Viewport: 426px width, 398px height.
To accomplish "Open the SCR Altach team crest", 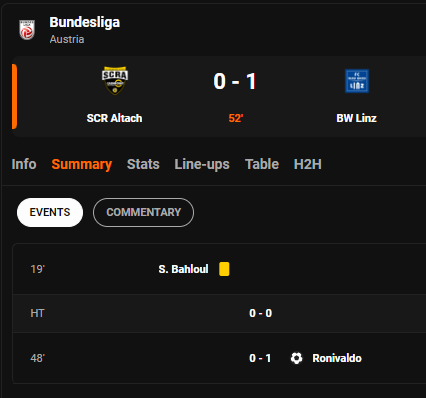I will point(115,80).
